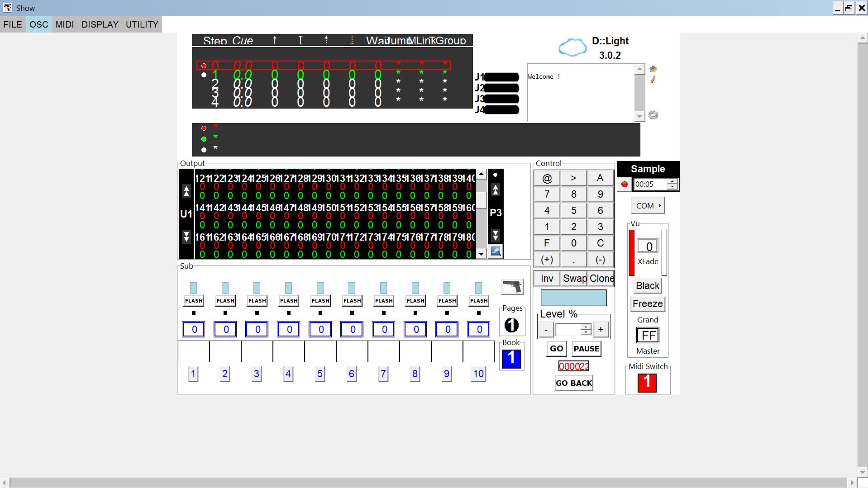Viewport: 868px width, 488px height.
Task: Open the MIDI menu
Action: tap(64, 24)
